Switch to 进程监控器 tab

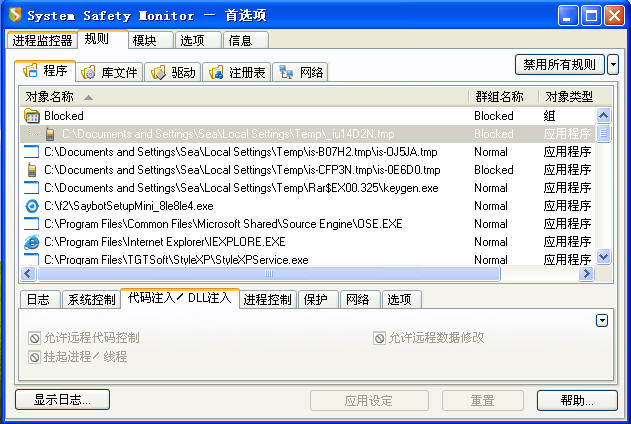(42, 40)
